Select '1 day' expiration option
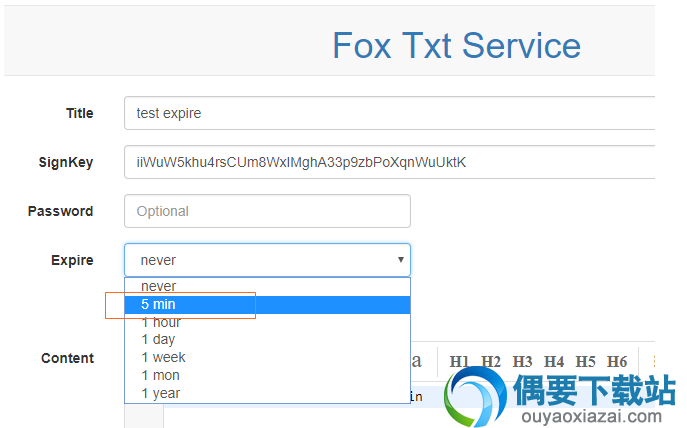687x428 pixels. pyautogui.click(x=267, y=340)
